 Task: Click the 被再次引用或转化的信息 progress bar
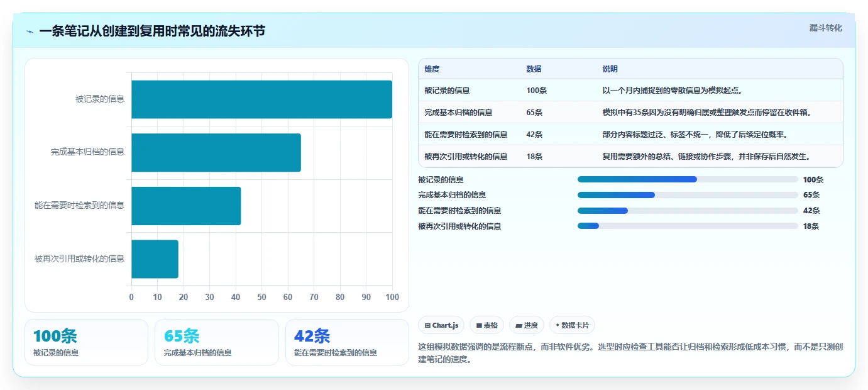tap(688, 226)
